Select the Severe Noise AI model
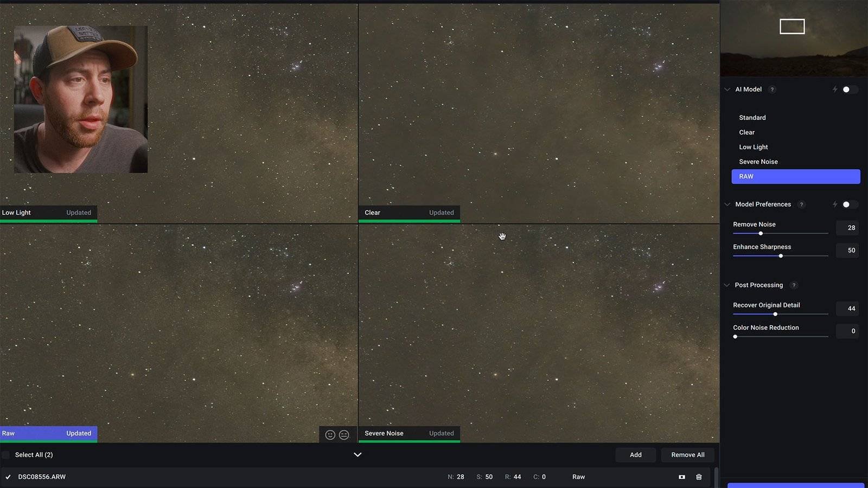Image resolution: width=868 pixels, height=488 pixels. (x=758, y=162)
